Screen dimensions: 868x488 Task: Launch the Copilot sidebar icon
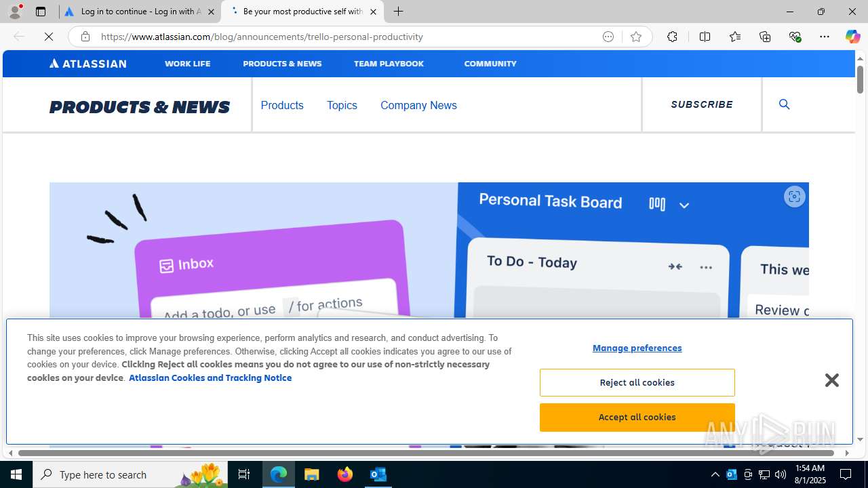point(852,37)
